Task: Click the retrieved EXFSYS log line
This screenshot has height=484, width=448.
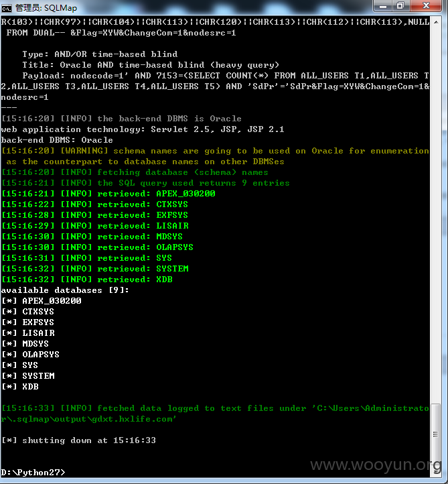Action: tap(94, 215)
